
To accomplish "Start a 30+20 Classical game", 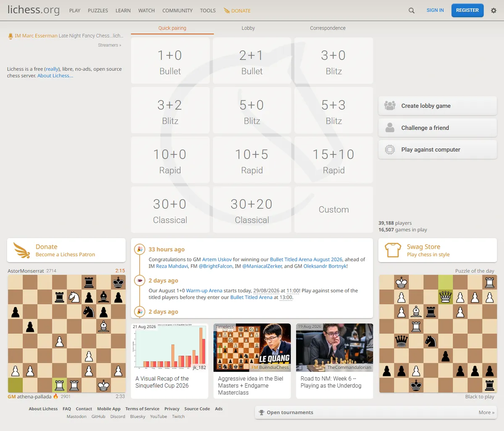I will (252, 210).
